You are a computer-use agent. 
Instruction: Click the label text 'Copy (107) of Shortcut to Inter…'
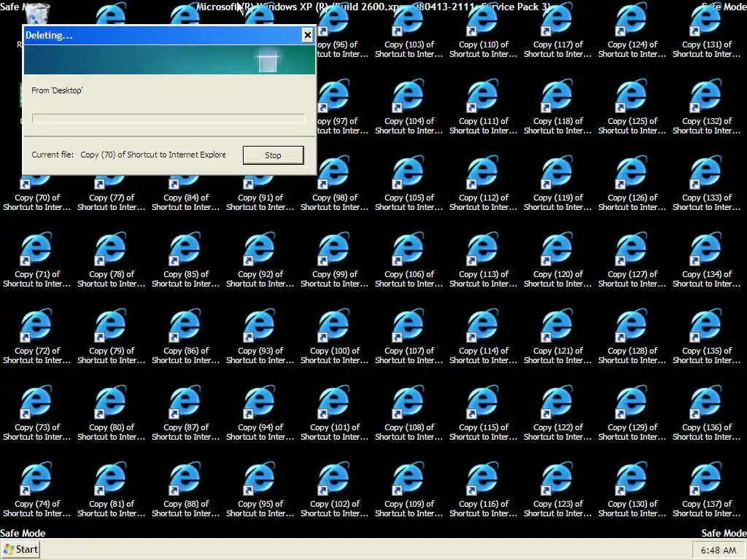(x=409, y=356)
